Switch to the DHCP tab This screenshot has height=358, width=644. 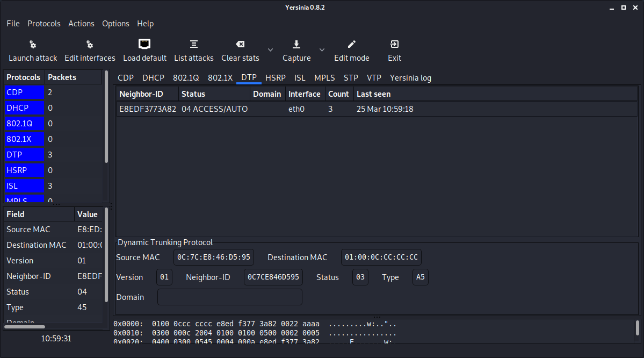pos(153,78)
